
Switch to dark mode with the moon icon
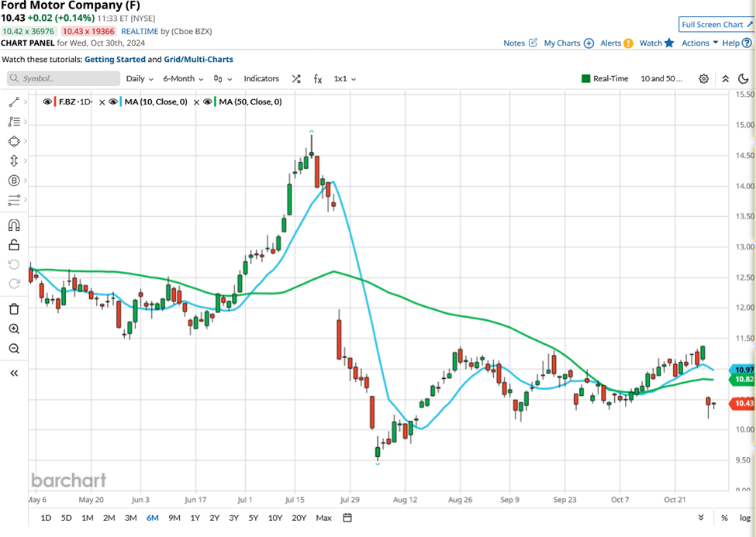[744, 78]
